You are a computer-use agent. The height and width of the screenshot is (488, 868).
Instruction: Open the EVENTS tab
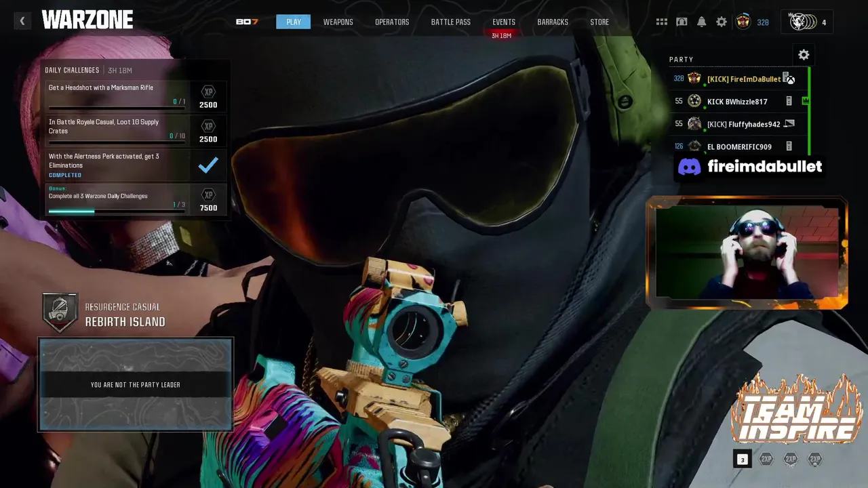(504, 22)
